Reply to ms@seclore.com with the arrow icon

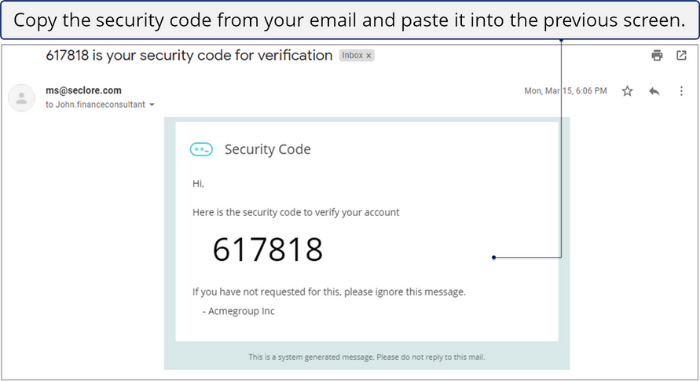coord(654,91)
